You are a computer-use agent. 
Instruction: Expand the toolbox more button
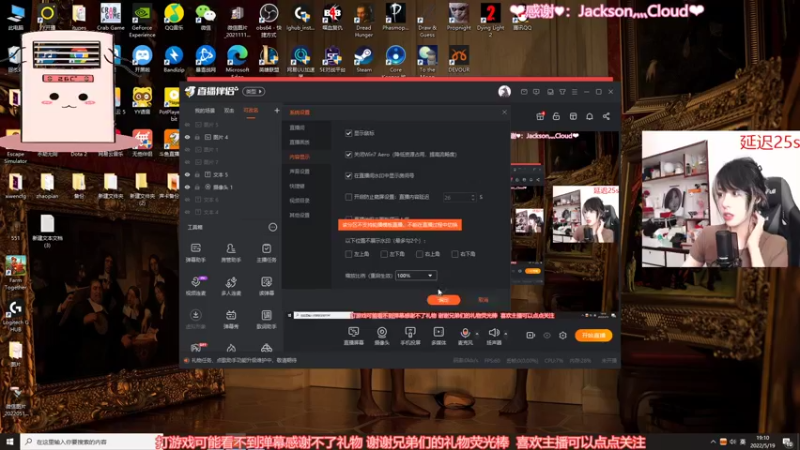[273, 227]
